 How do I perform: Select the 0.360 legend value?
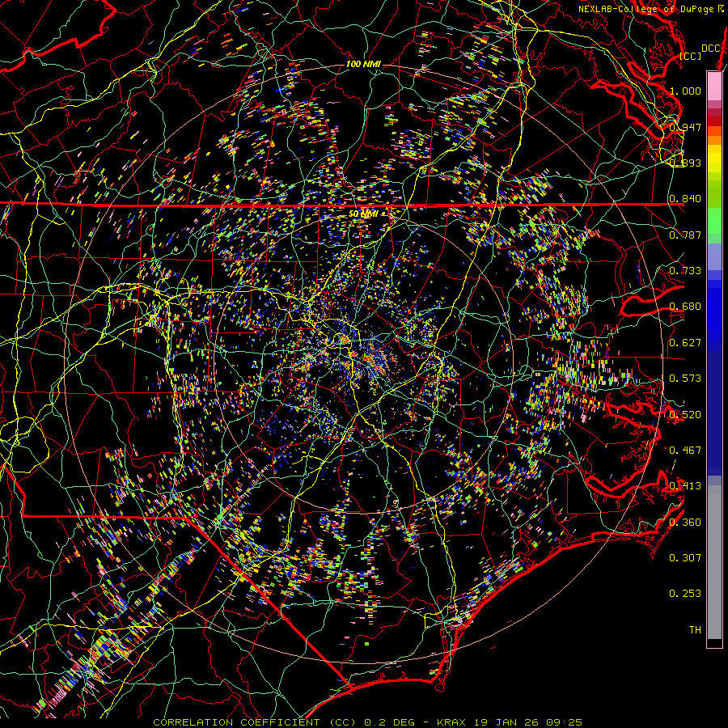tap(685, 523)
